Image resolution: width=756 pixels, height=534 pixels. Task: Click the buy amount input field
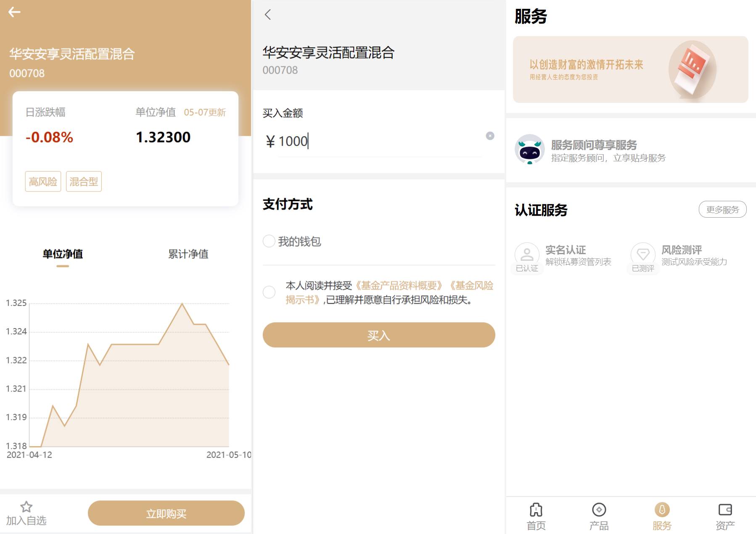click(378, 142)
